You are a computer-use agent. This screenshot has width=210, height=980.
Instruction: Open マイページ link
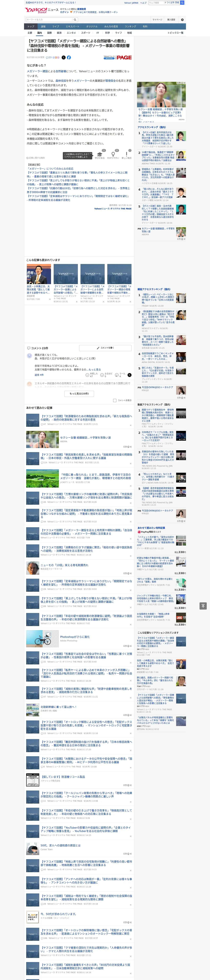[x=157, y=20]
